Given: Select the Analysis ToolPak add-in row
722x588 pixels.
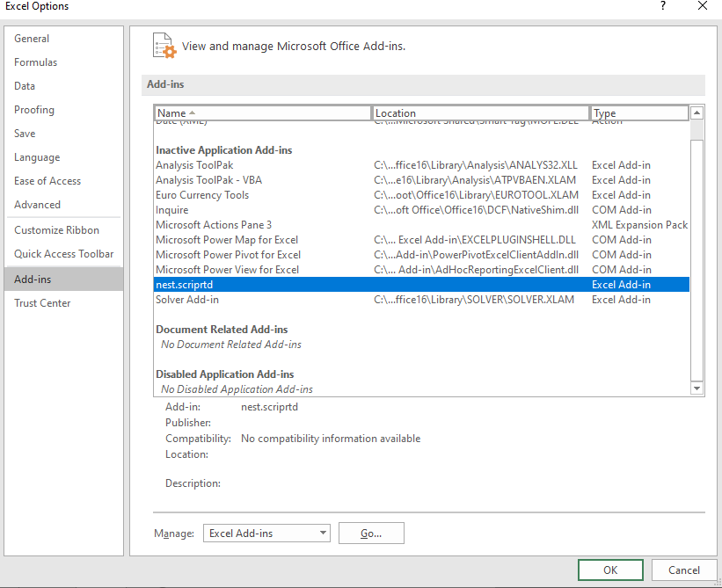Looking at the screenshot, I should click(x=422, y=165).
